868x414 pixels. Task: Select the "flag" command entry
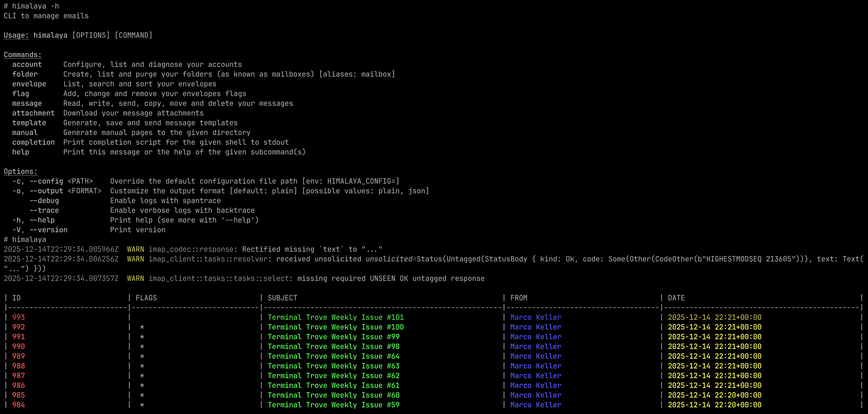(21, 93)
